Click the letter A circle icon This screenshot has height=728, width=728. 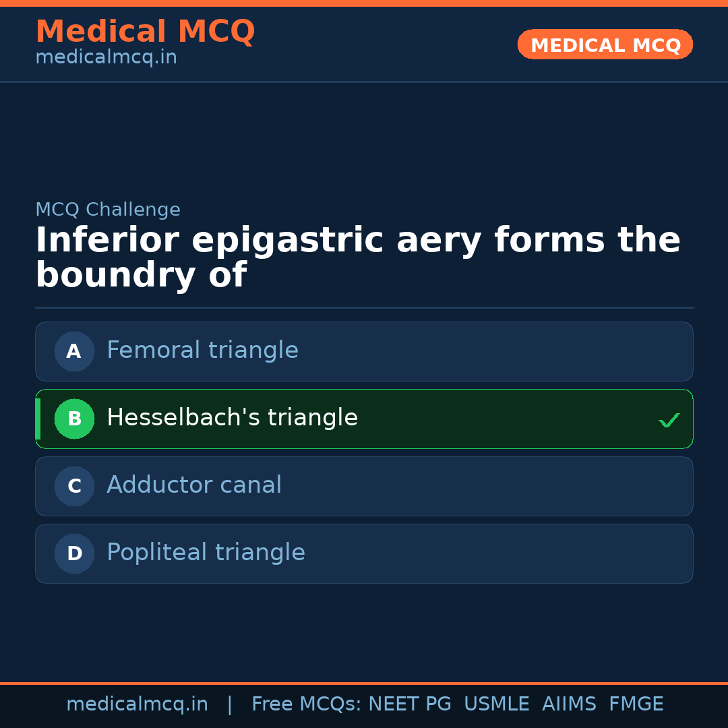pyautogui.click(x=74, y=351)
